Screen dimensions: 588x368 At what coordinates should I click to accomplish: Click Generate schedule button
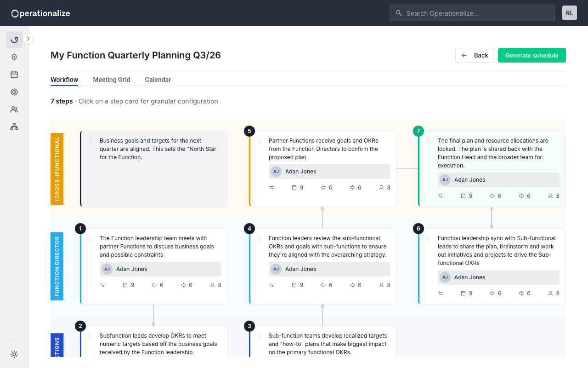532,55
